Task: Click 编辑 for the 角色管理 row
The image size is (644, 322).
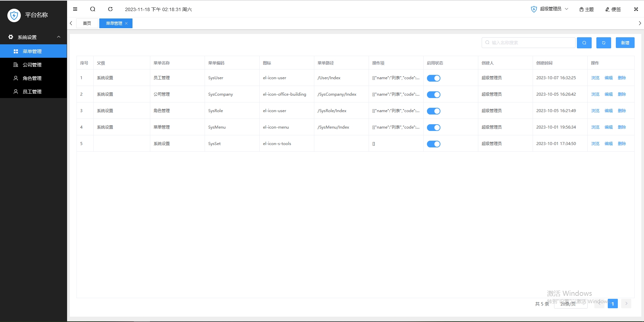Action: [x=608, y=111]
